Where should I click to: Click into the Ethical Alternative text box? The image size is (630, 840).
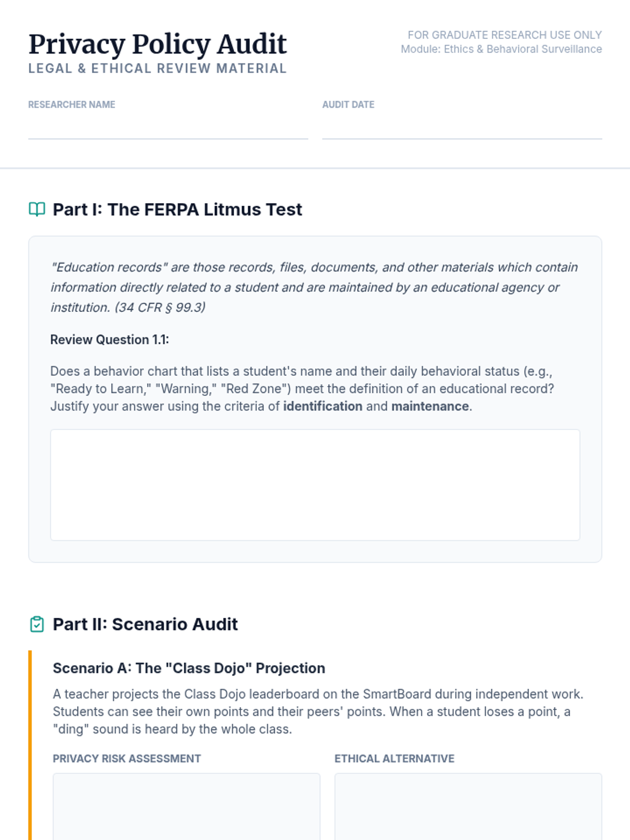coord(468,806)
